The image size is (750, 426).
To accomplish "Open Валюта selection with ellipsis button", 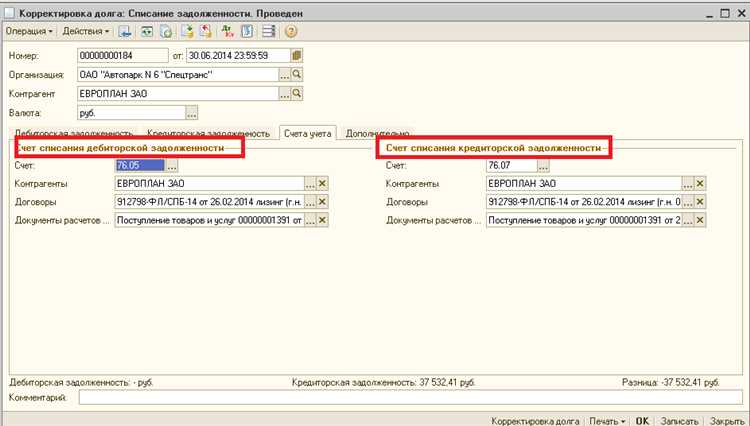I will coord(192,113).
